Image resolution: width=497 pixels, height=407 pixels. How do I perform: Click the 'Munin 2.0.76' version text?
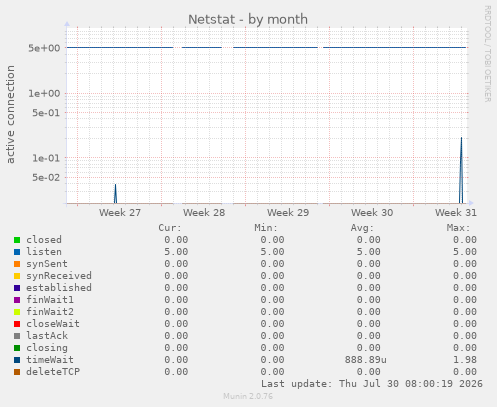coord(248,396)
